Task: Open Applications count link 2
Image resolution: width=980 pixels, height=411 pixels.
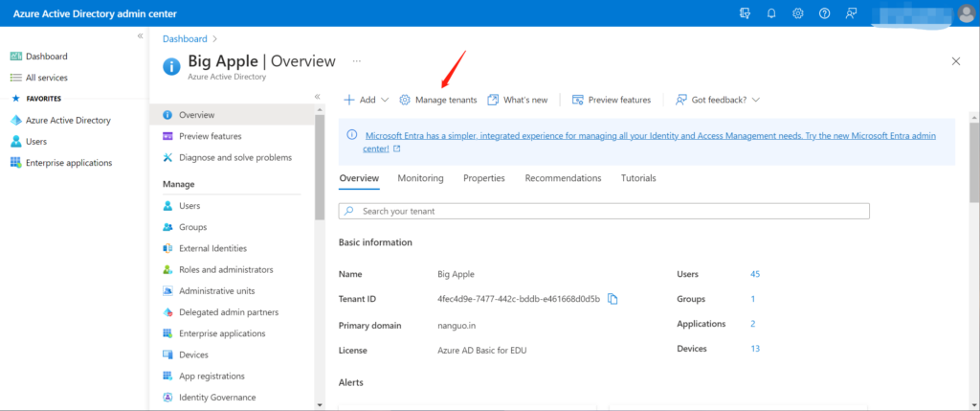Action: click(x=753, y=324)
